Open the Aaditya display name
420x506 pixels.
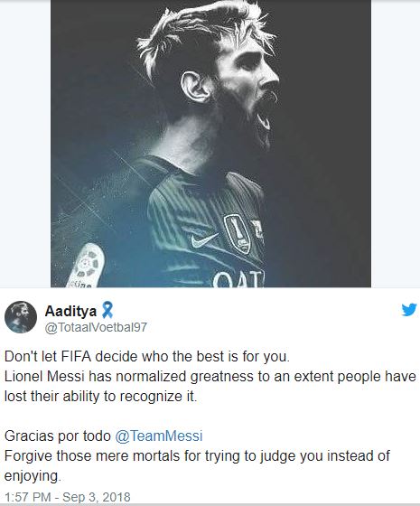point(70,311)
